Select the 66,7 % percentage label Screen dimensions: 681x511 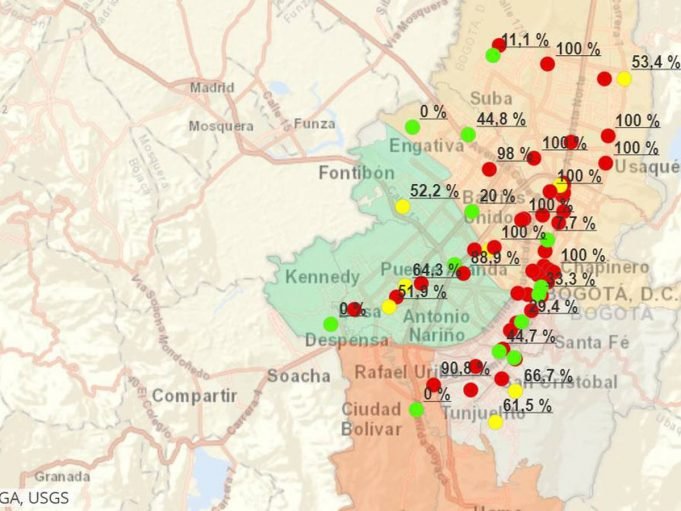(x=548, y=376)
